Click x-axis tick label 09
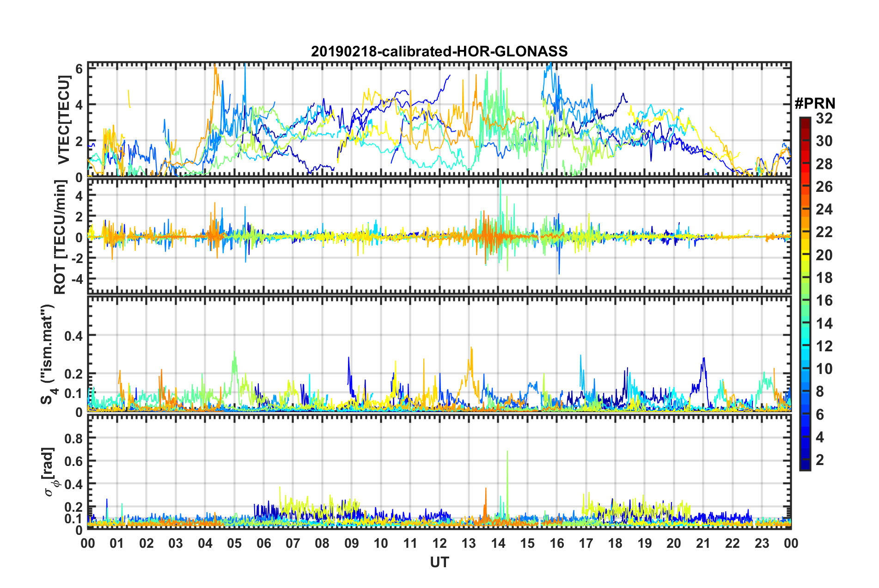879x588 pixels. (x=352, y=543)
